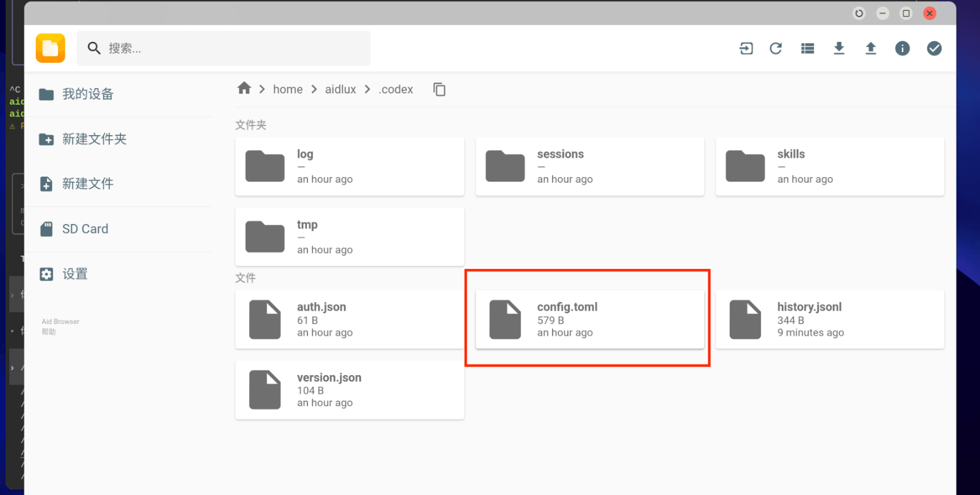980x495 pixels.
Task: Click the exit/logout icon in the toolbar
Action: [x=746, y=48]
